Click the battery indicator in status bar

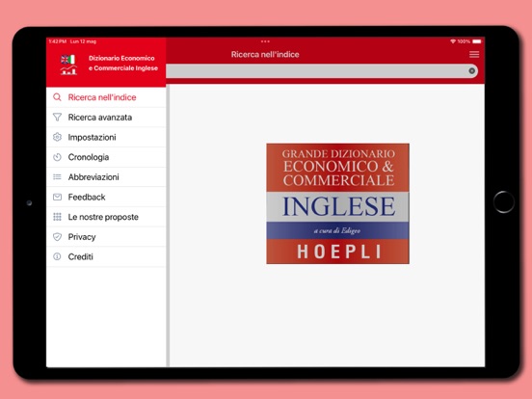[477, 41]
